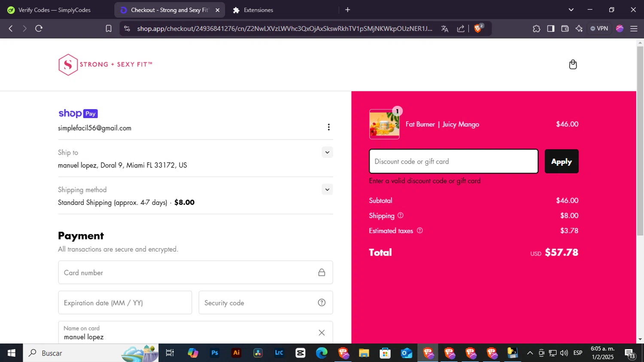Open the browser profile avatar menu
This screenshot has width=644, height=362.
[x=620, y=29]
